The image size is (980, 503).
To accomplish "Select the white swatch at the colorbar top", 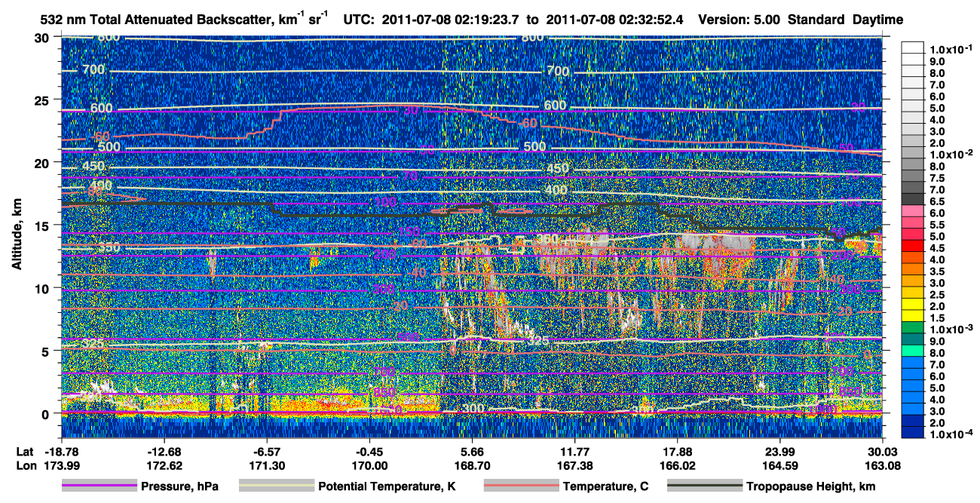I will coord(912,49).
